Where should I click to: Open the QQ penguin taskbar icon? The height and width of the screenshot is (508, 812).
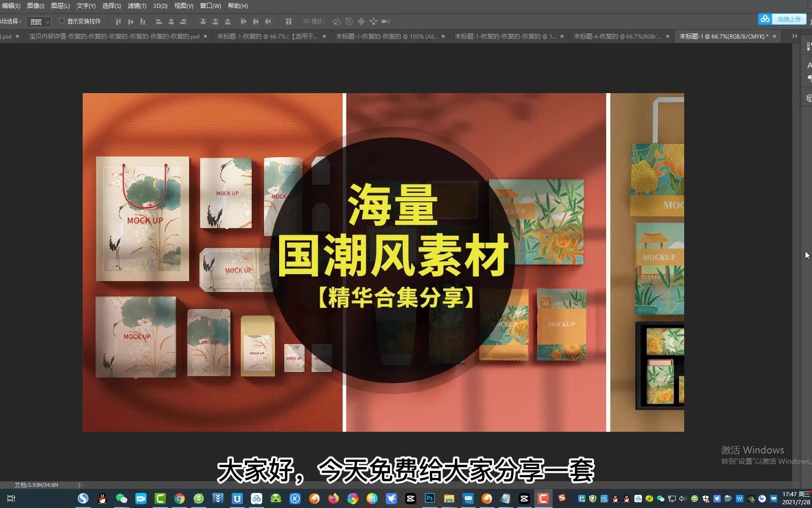coord(102,499)
